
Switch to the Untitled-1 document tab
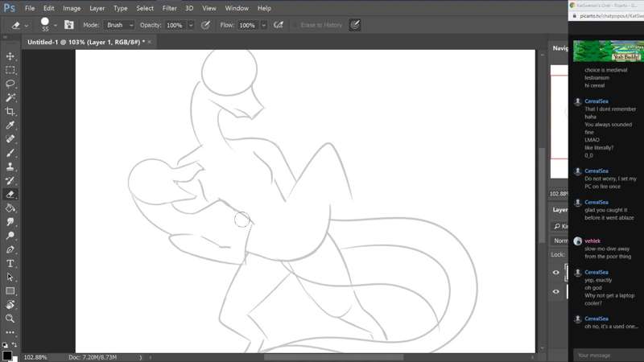(86, 42)
